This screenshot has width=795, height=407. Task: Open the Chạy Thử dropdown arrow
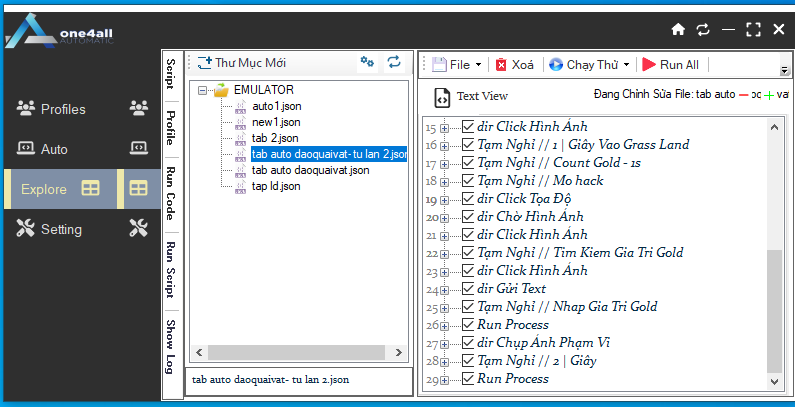tap(626, 65)
